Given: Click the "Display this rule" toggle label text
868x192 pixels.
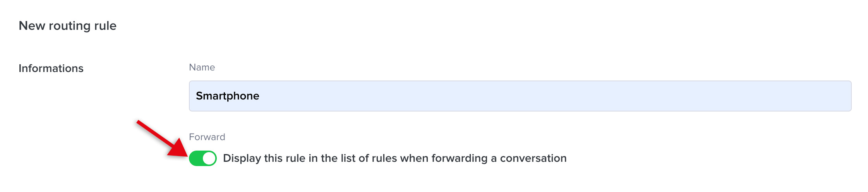Looking at the screenshot, I should (395, 158).
